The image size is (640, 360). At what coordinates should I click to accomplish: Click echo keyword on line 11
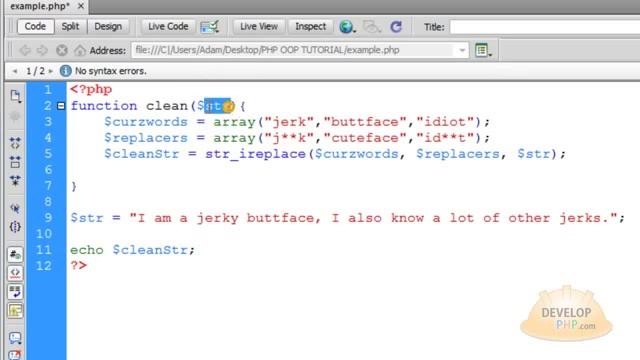click(x=87, y=250)
